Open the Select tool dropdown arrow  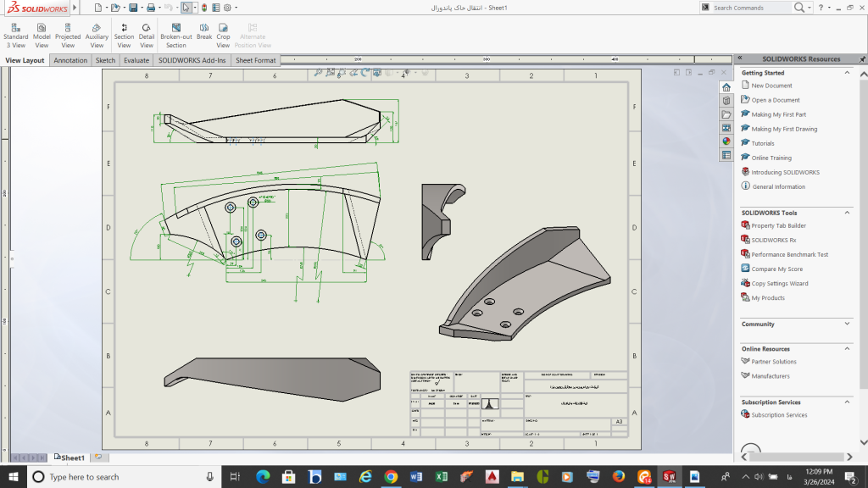click(x=196, y=8)
